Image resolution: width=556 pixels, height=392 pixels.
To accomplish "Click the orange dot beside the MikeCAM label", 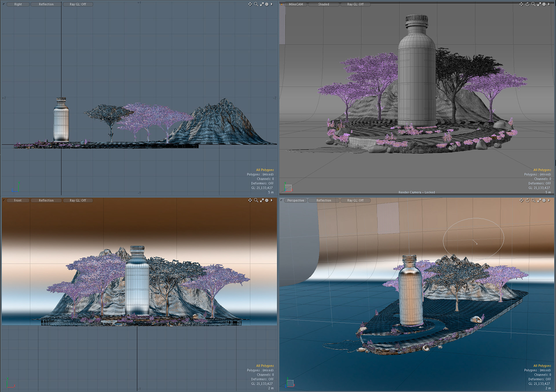I will click(x=281, y=4).
